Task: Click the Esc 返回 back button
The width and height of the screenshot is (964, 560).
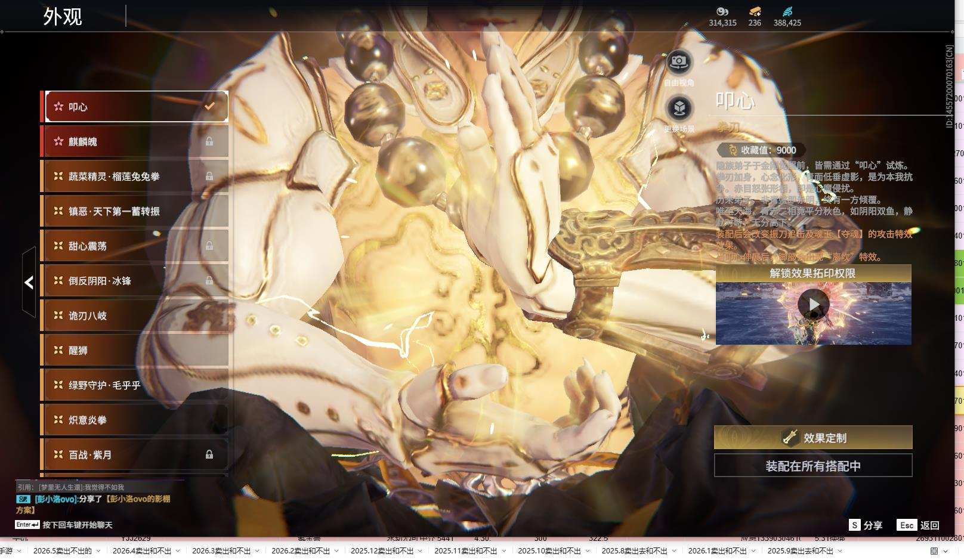Action: click(x=919, y=525)
